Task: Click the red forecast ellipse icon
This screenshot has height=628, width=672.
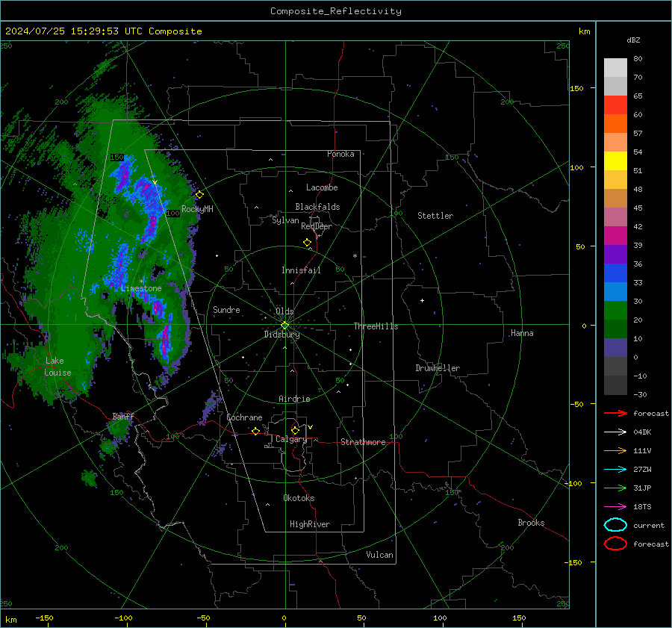Action: (x=615, y=544)
